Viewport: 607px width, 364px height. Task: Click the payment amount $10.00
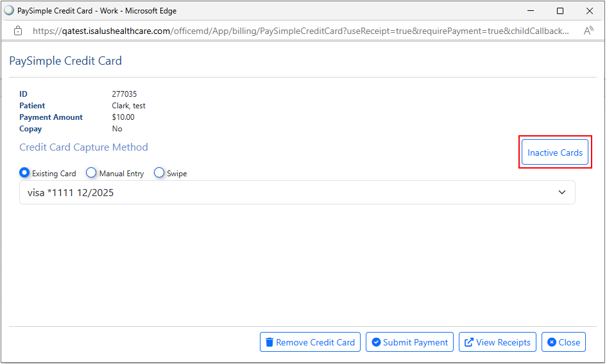coord(123,117)
